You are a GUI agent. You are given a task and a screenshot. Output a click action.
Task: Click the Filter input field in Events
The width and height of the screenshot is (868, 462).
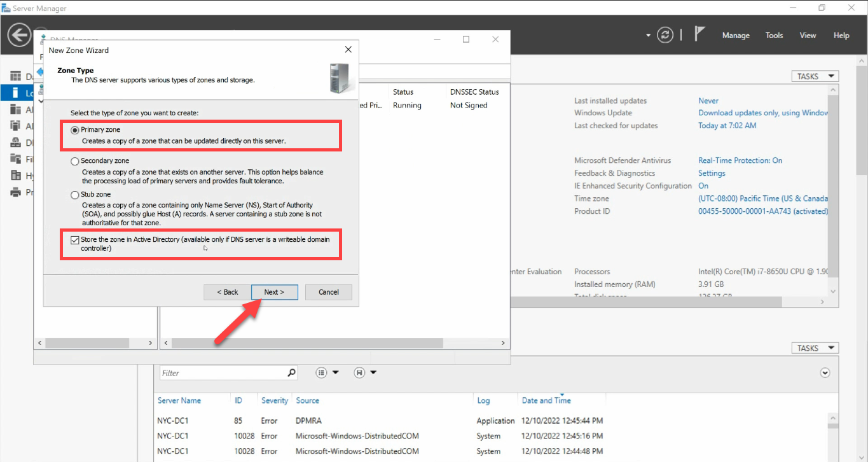222,373
